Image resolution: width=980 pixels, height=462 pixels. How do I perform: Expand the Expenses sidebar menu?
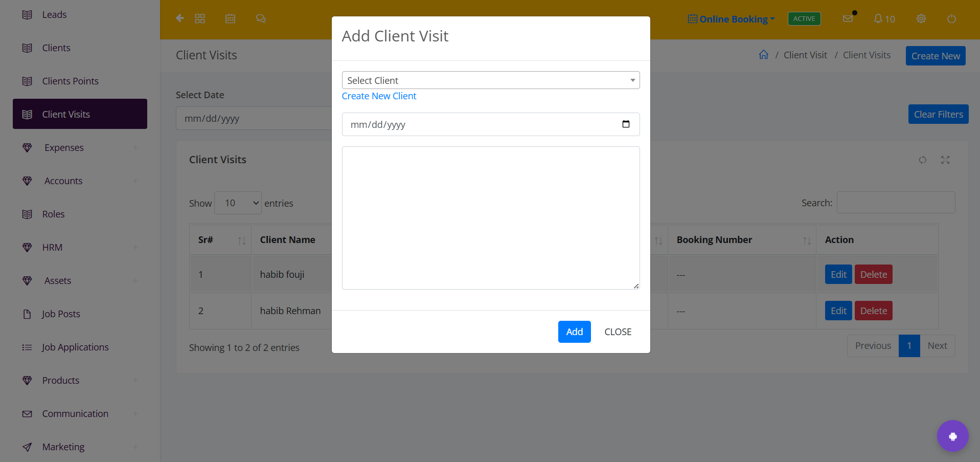click(80, 147)
